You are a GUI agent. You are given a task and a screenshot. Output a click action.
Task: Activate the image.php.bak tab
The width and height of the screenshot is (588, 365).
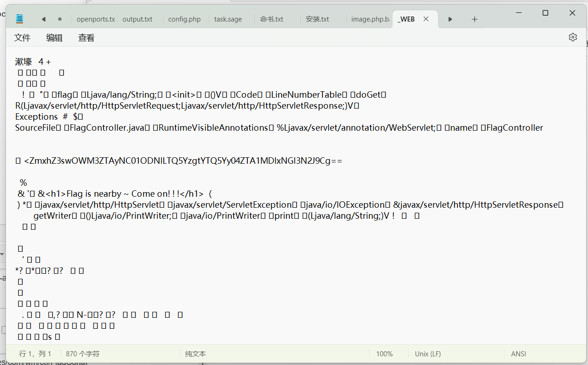point(370,19)
